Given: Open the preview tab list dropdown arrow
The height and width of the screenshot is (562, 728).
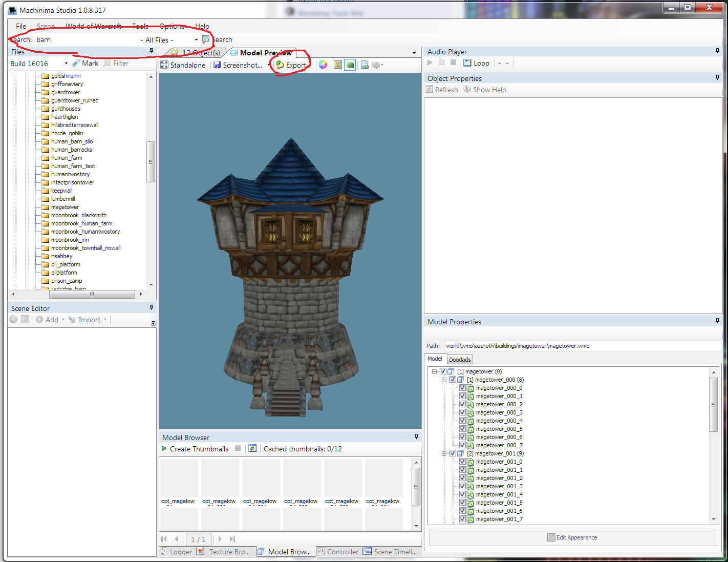Looking at the screenshot, I should [414, 53].
